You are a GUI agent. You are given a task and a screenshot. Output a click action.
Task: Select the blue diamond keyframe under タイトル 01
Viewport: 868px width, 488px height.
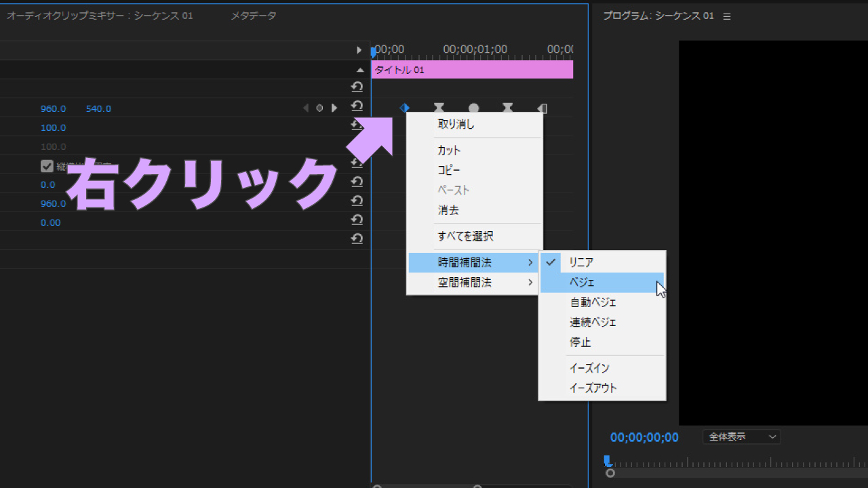click(405, 108)
